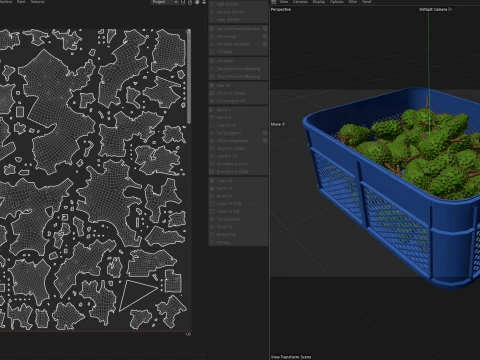This screenshot has width=480, height=360.
Task: Click the Reset UV icon
Action: pos(212,196)
